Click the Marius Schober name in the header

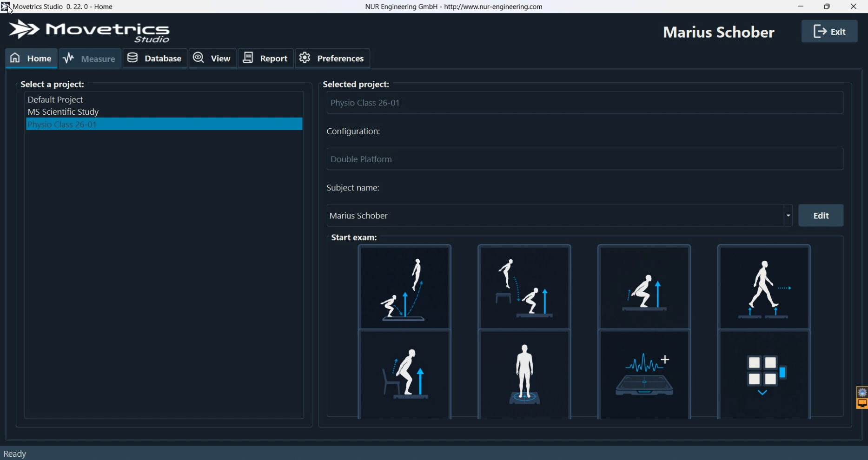719,32
